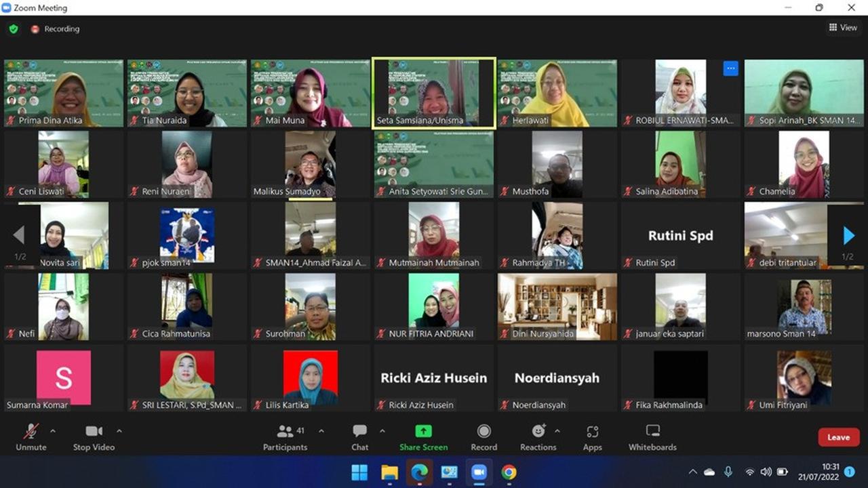Go to the next page of participants

(x=849, y=236)
